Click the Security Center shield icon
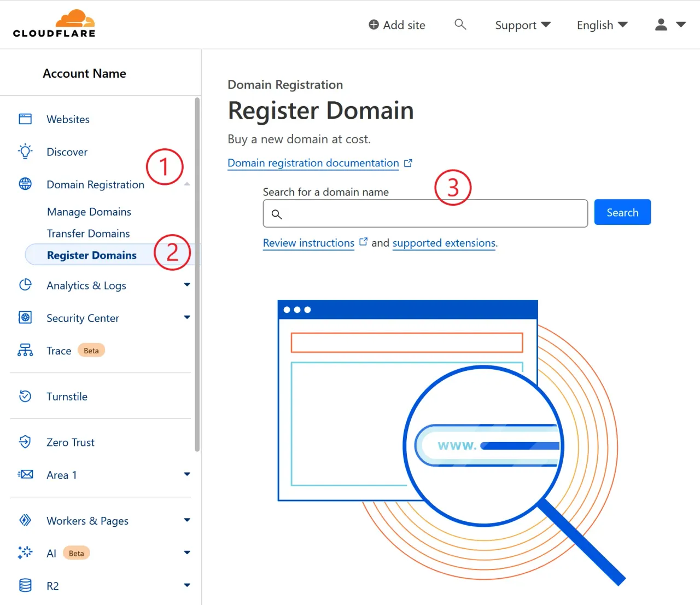 click(25, 318)
